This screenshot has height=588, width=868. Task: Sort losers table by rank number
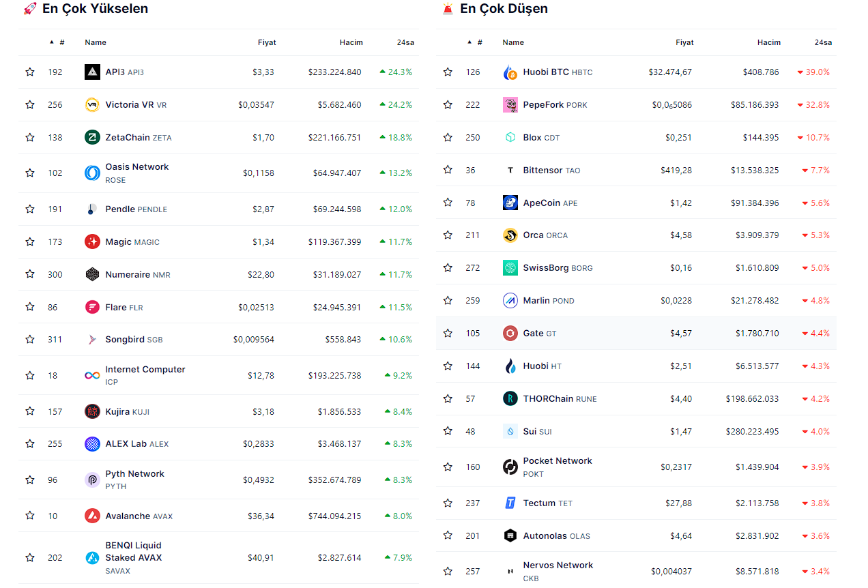(x=479, y=42)
